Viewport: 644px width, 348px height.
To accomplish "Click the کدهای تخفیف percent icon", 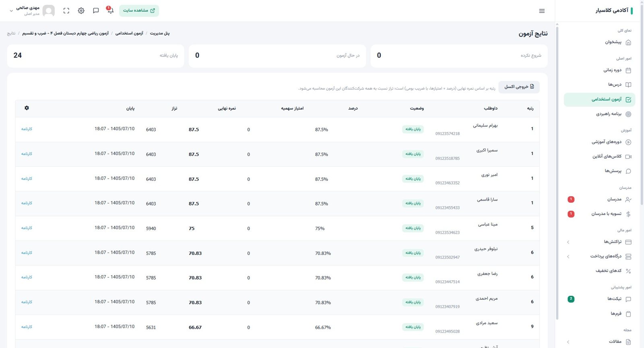I will tap(628, 271).
